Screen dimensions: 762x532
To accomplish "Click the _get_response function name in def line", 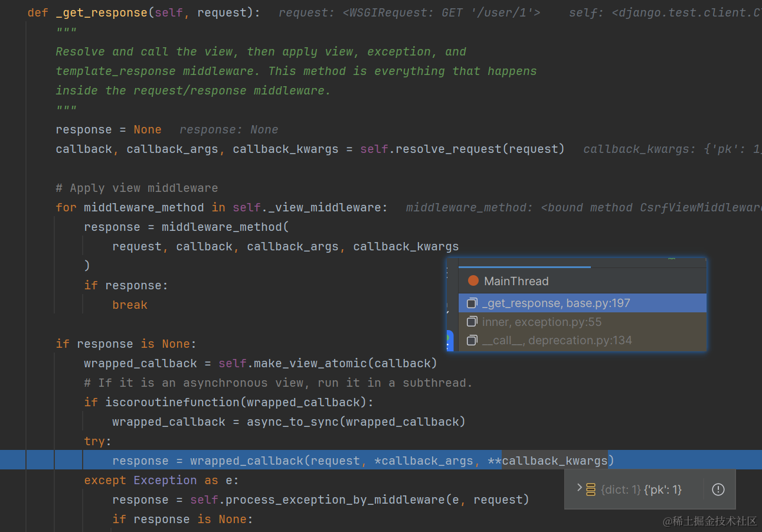I will (x=102, y=12).
